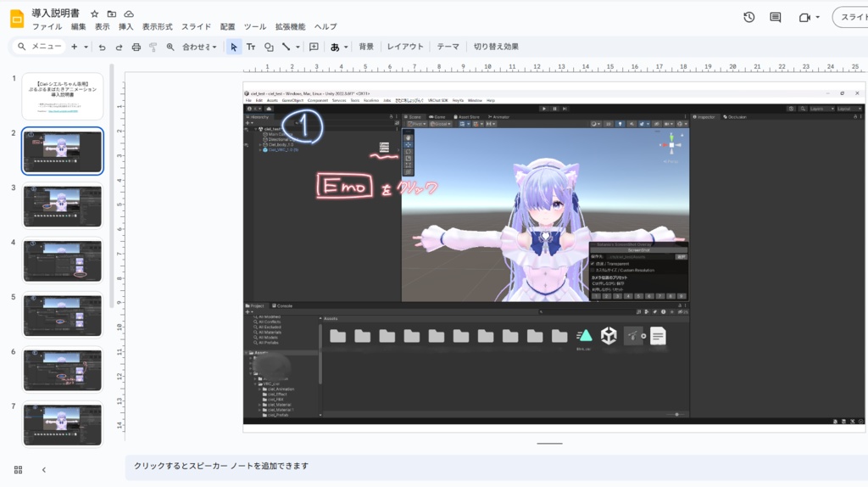868x487 pixels.
Task: Add a new slide with the plus button
Action: pos(74,48)
